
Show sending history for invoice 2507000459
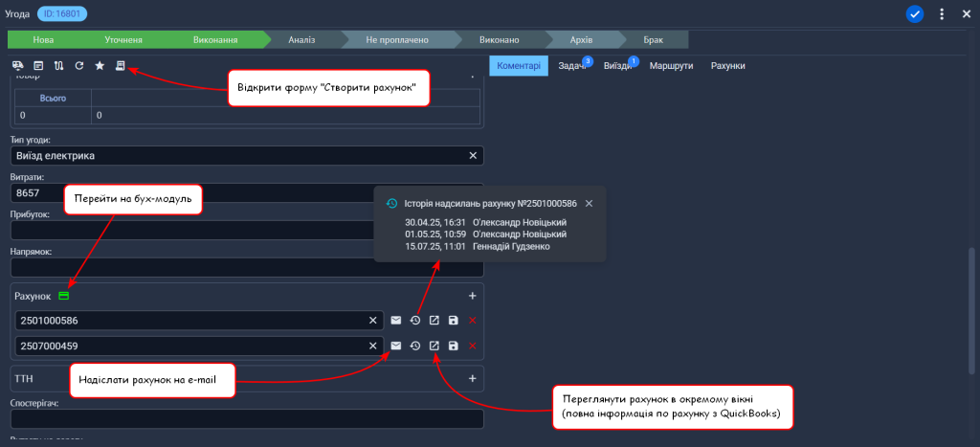pos(415,346)
